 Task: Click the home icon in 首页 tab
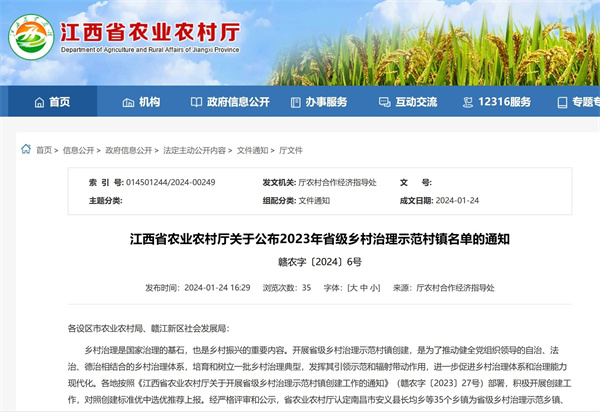39,102
